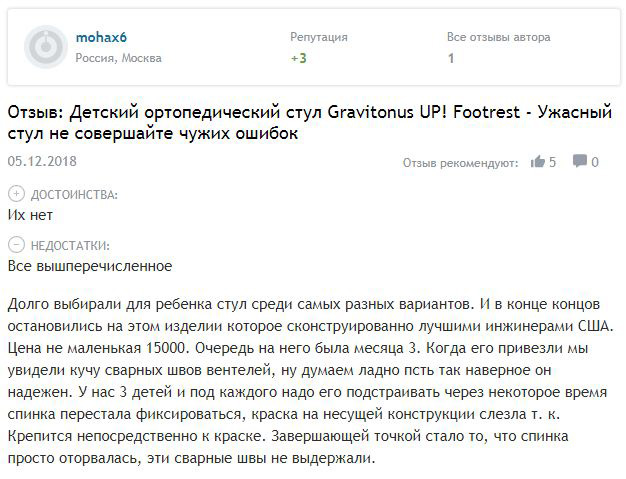Viewport: 626px width, 479px height.
Task: Select the ДОСТОИНСТВА section heading
Action: tap(74, 194)
